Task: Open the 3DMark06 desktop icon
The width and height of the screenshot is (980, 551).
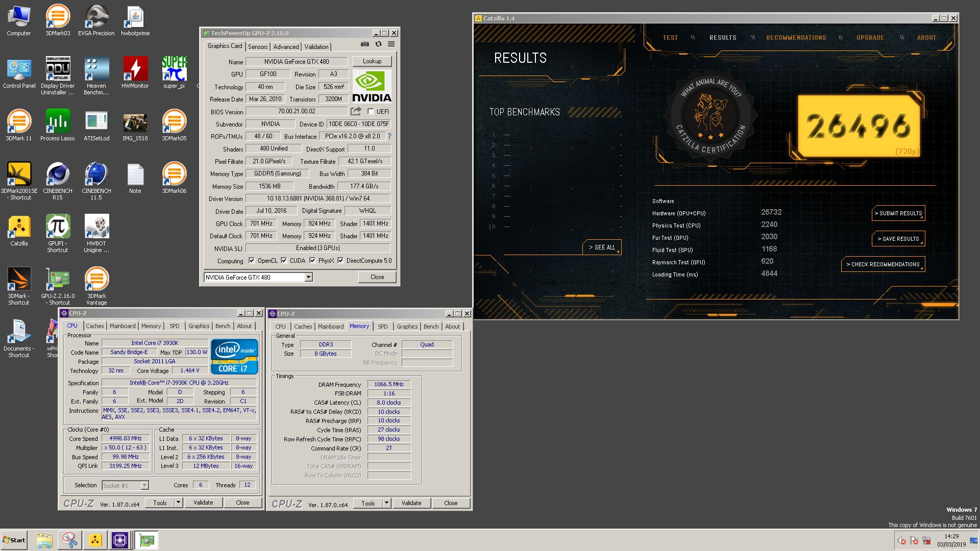Action: tap(174, 178)
